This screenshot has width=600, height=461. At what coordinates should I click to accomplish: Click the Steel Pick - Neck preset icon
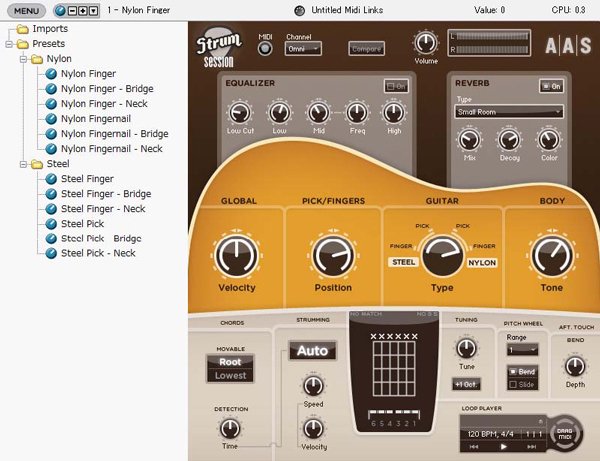(51, 253)
